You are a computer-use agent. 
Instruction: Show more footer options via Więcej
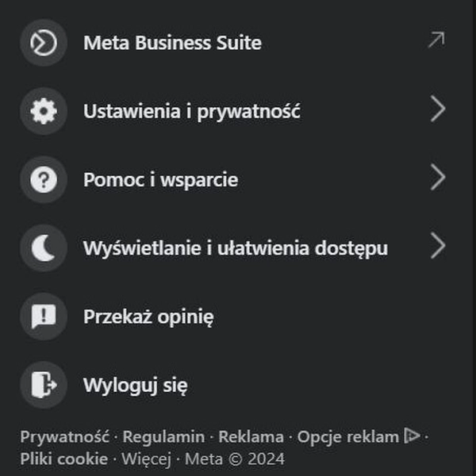[146, 459]
